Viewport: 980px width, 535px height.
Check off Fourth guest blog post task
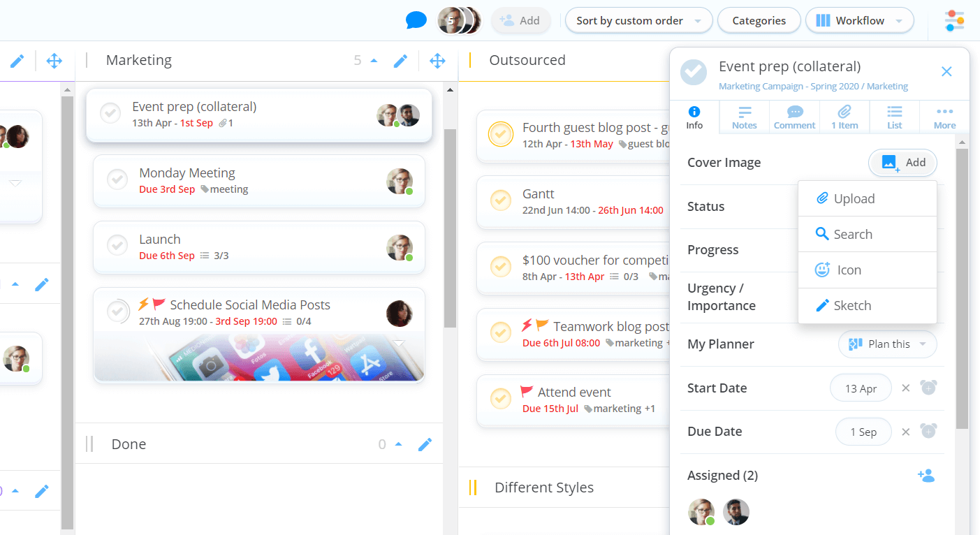pos(501,134)
